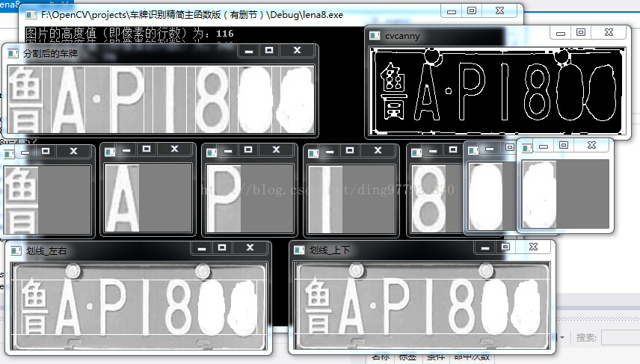Click the 命中次数 column header
This screenshot has width=640, height=364.
[x=472, y=357]
